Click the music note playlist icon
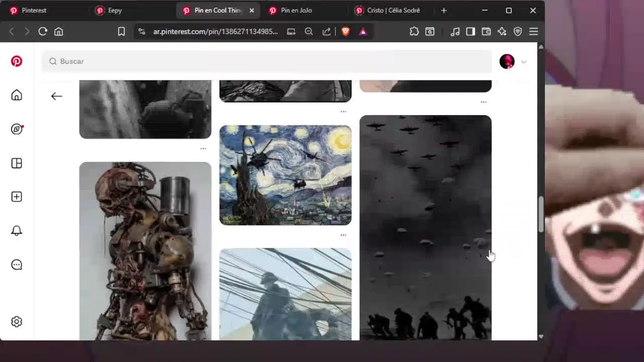This screenshot has width=644, height=362. (x=455, y=31)
